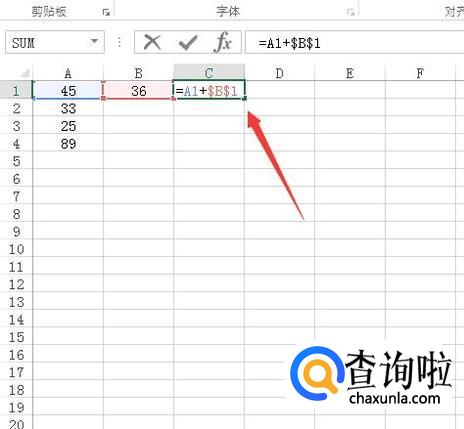Expand the Name Box dropdown arrow
Screen dimensions: 464x429
(94, 42)
